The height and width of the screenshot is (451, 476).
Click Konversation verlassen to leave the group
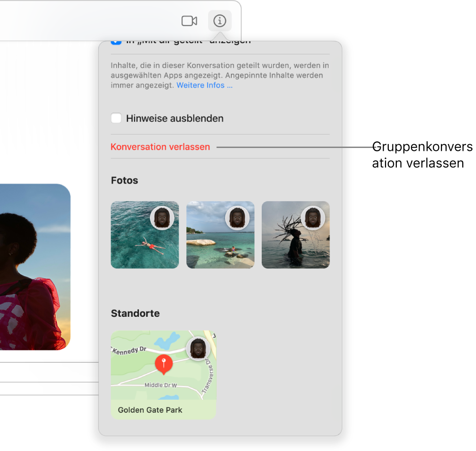click(160, 147)
